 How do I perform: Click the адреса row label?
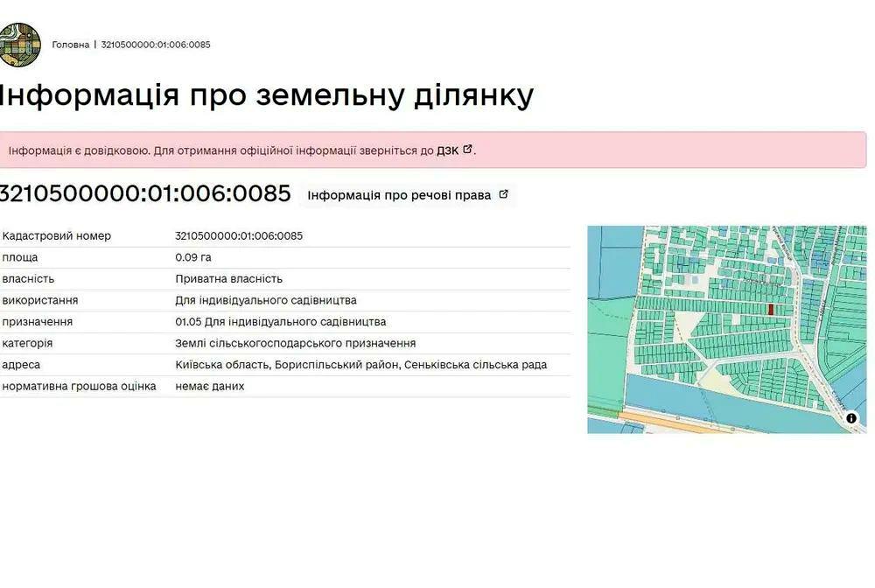(x=21, y=365)
